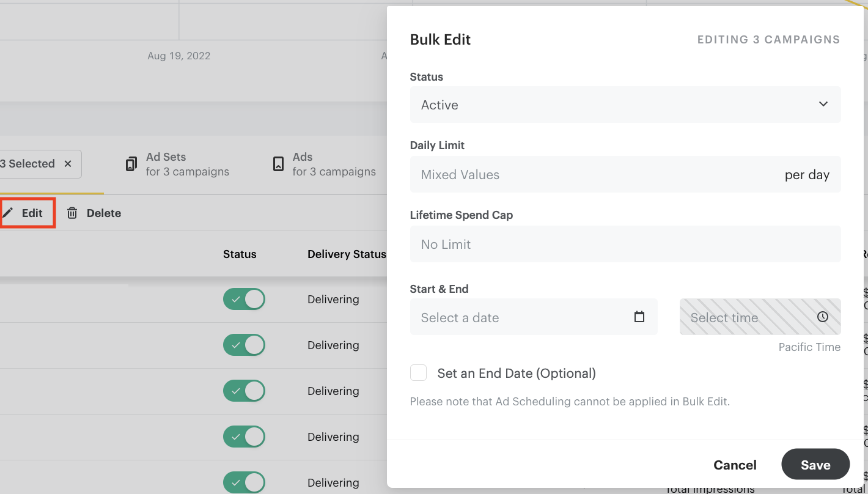The height and width of the screenshot is (494, 868).
Task: Open the Status dropdown showing Active
Action: click(625, 105)
